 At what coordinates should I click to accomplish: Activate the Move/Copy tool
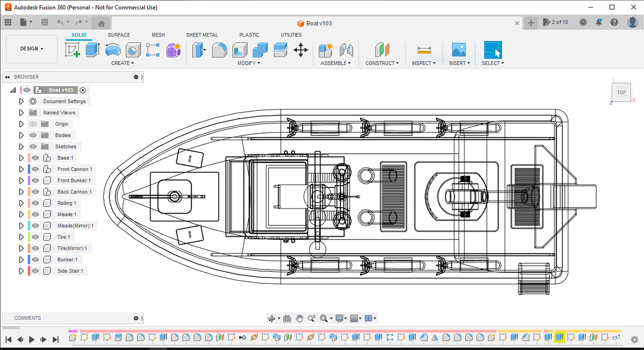pyautogui.click(x=301, y=50)
